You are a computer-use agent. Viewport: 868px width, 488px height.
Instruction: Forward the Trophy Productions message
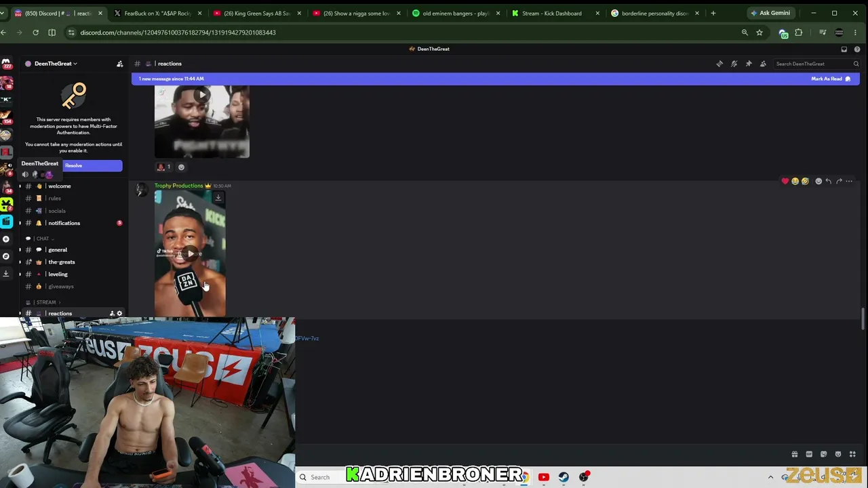tap(839, 181)
